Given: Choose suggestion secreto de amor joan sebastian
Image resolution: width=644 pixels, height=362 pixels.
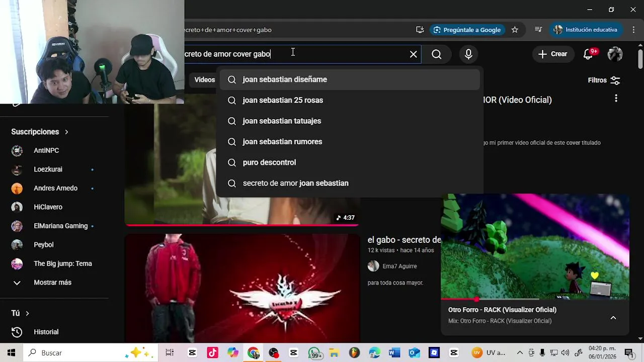Looking at the screenshot, I should pos(350,183).
